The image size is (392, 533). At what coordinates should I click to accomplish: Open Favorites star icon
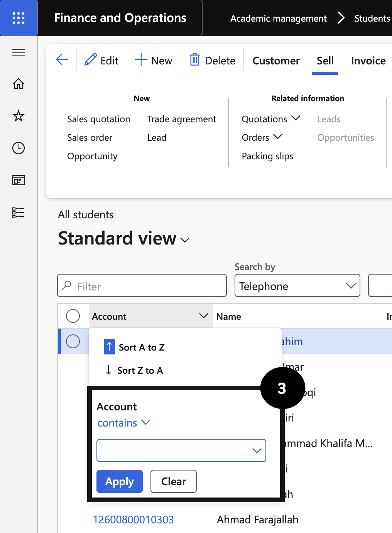pos(19,116)
